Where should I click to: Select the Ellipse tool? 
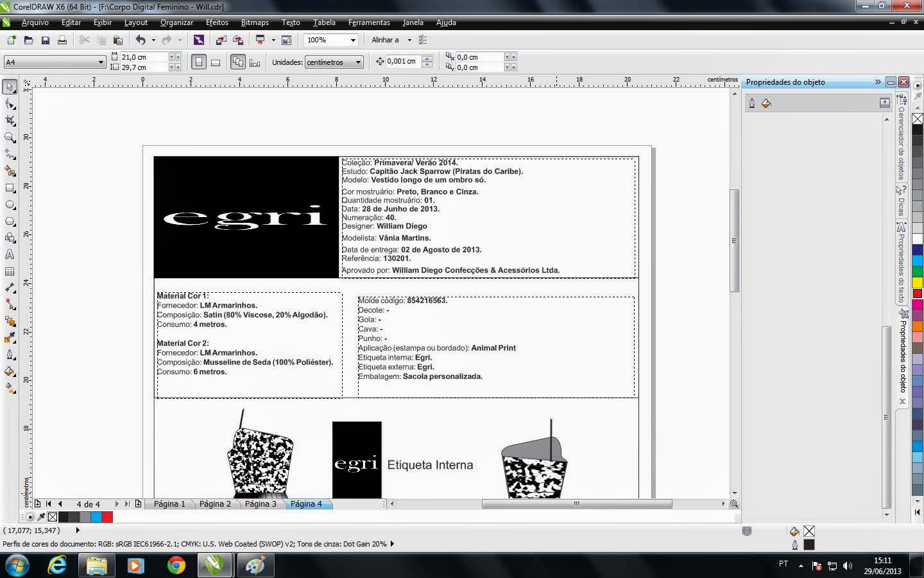pyautogui.click(x=10, y=204)
